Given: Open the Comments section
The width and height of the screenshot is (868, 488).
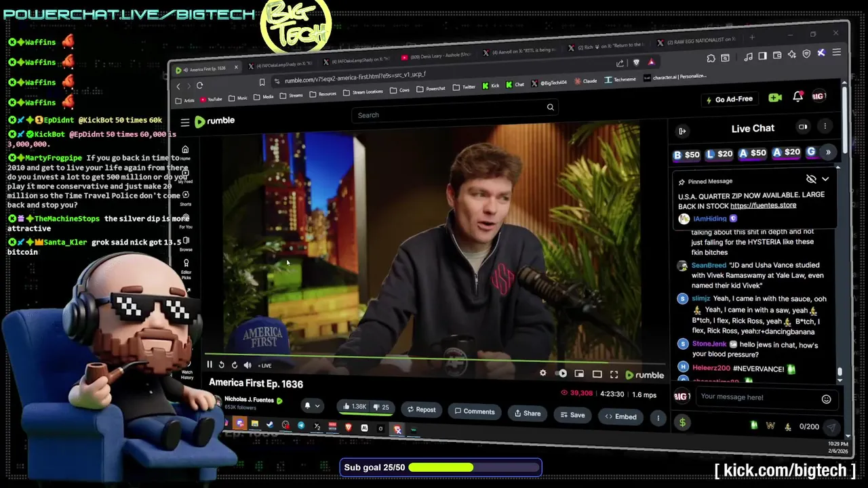Looking at the screenshot, I should (x=475, y=411).
